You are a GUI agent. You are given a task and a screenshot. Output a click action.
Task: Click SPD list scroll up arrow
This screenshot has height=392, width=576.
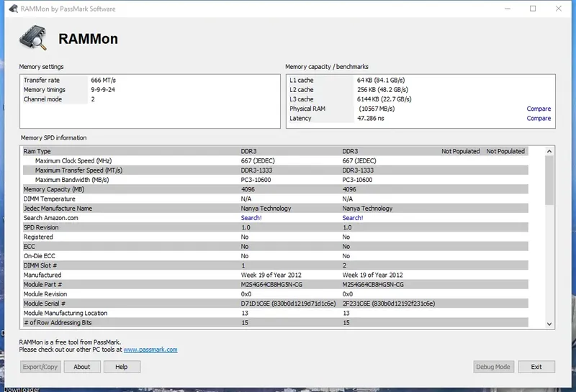point(549,151)
